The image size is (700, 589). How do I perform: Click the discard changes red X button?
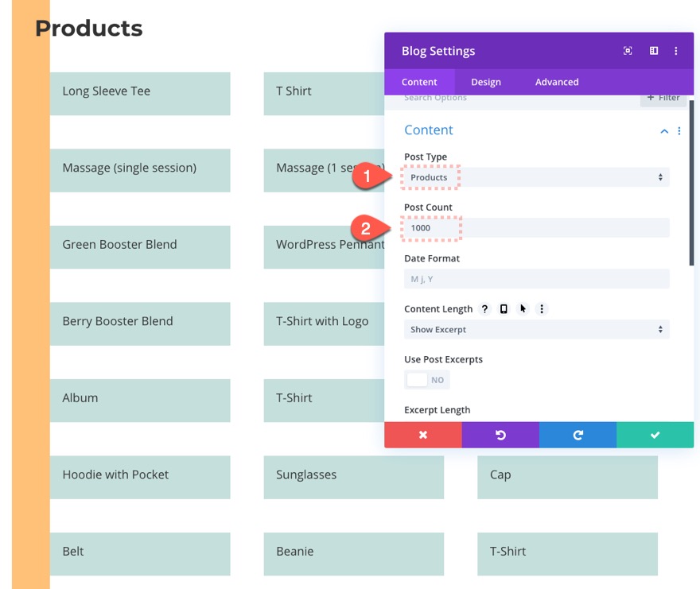422,435
